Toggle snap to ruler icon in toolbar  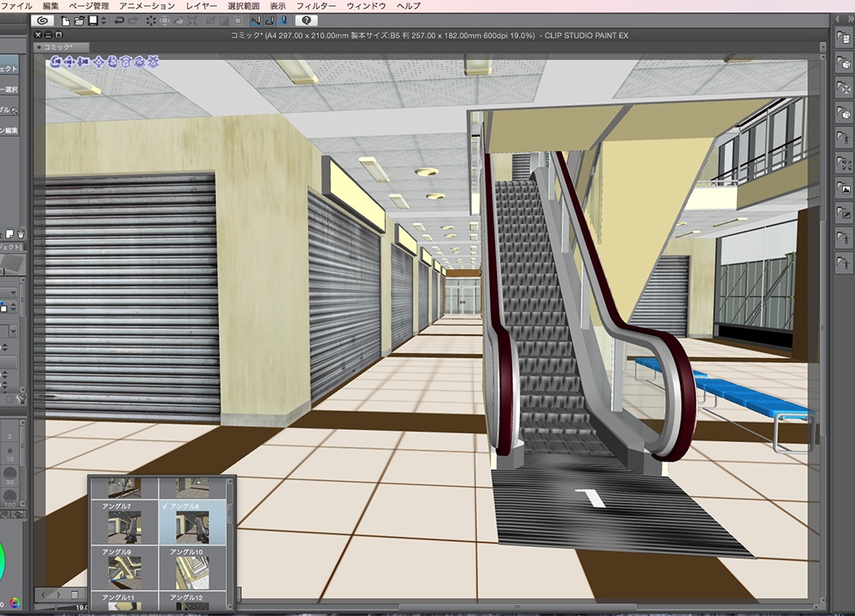256,20
